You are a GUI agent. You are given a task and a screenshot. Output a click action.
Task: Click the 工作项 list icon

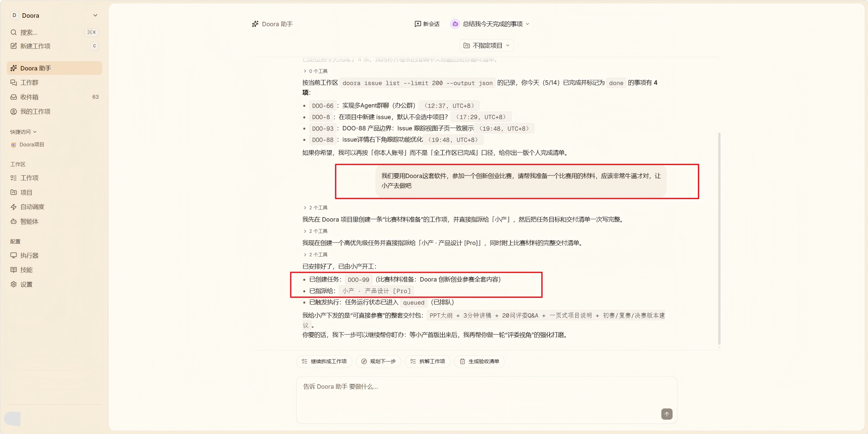click(14, 178)
